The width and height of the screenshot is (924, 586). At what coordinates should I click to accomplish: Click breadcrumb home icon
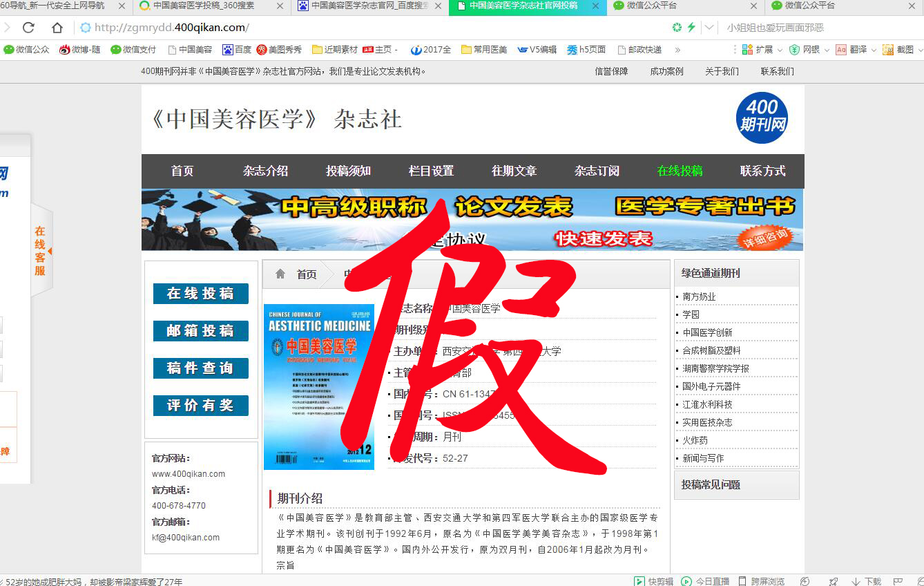[280, 274]
